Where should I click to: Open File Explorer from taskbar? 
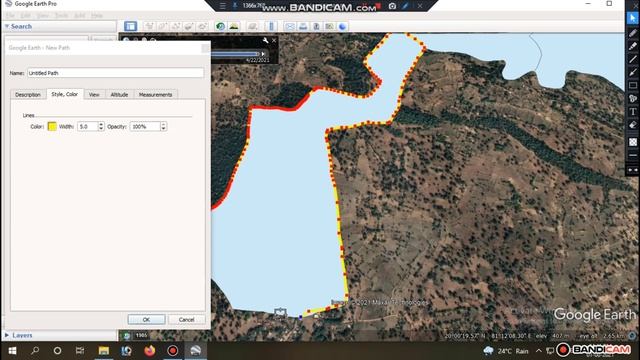[x=104, y=351]
